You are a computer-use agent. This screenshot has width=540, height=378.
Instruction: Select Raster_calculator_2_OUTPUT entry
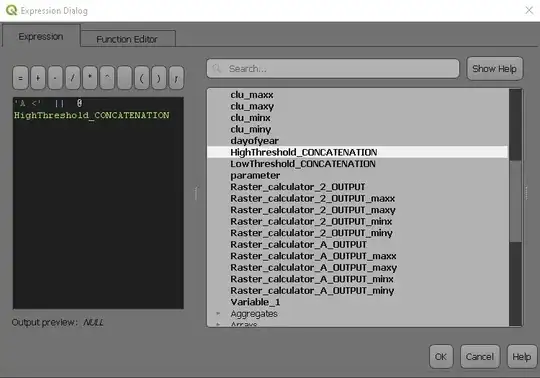click(x=298, y=187)
